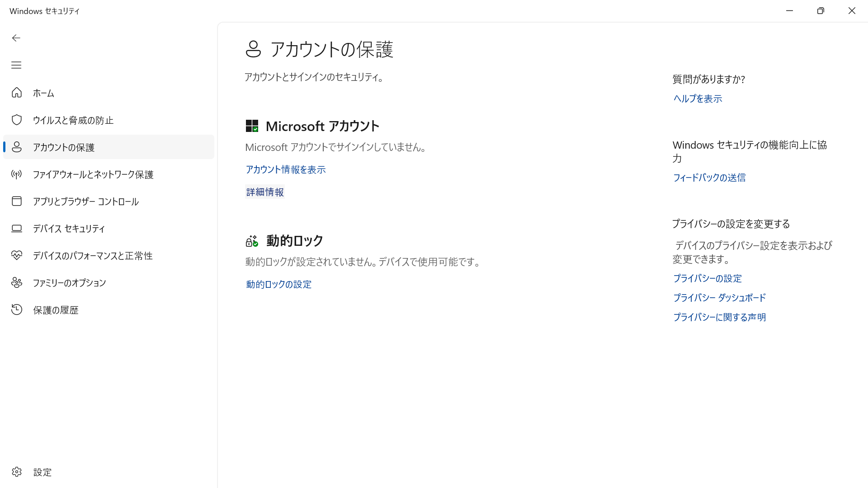Screen dimensions: 868x488
Task: View 保護の履歴 history icon
Action: click(17, 310)
